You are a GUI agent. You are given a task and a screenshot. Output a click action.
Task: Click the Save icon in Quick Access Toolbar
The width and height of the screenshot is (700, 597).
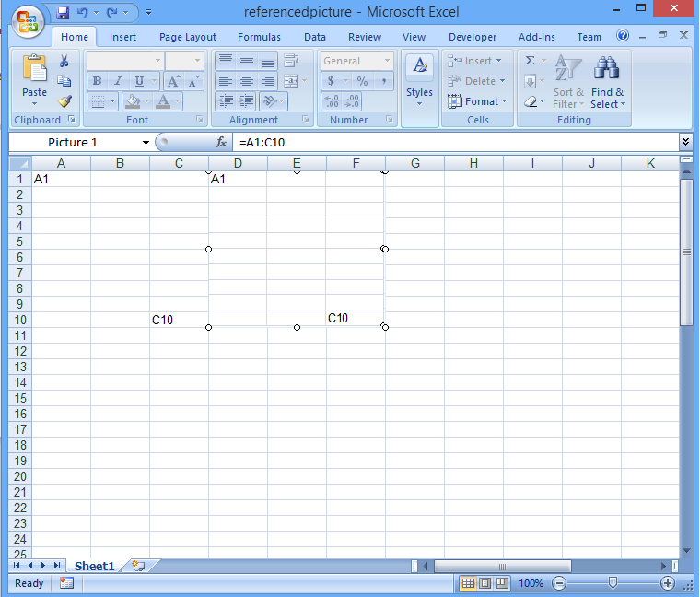coord(63,13)
